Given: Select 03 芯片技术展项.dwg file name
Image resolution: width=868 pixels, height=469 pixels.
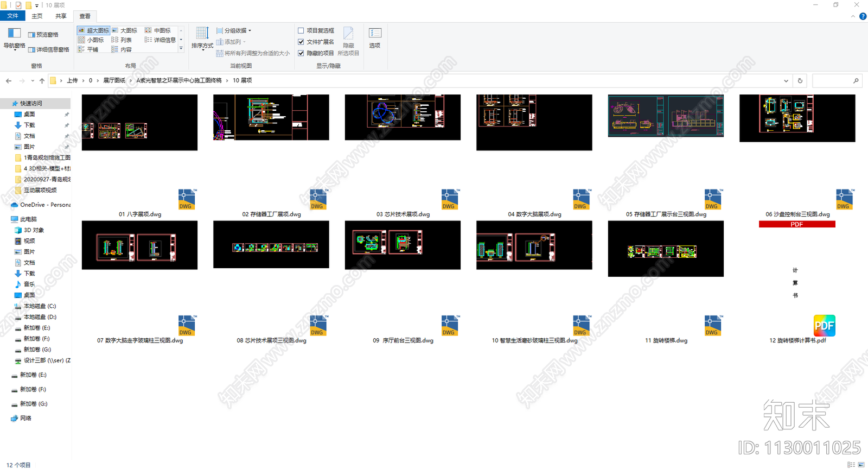Looking at the screenshot, I should point(403,214).
